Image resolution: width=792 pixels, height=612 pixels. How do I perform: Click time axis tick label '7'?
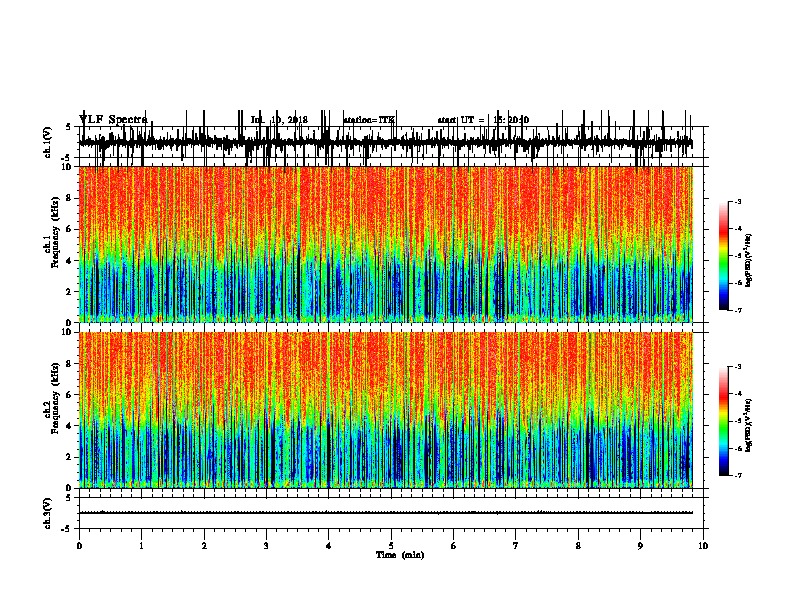pos(516,546)
